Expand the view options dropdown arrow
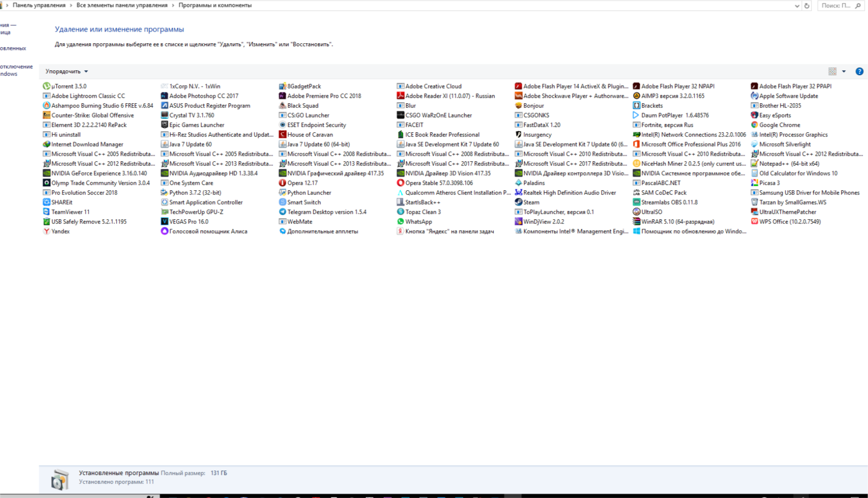868x498 pixels. (x=844, y=71)
